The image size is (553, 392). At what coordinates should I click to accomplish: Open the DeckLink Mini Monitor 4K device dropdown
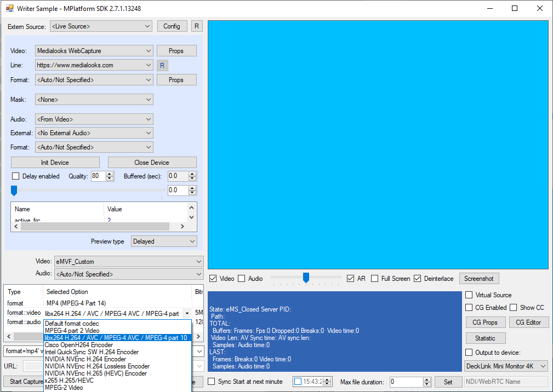coord(505,366)
